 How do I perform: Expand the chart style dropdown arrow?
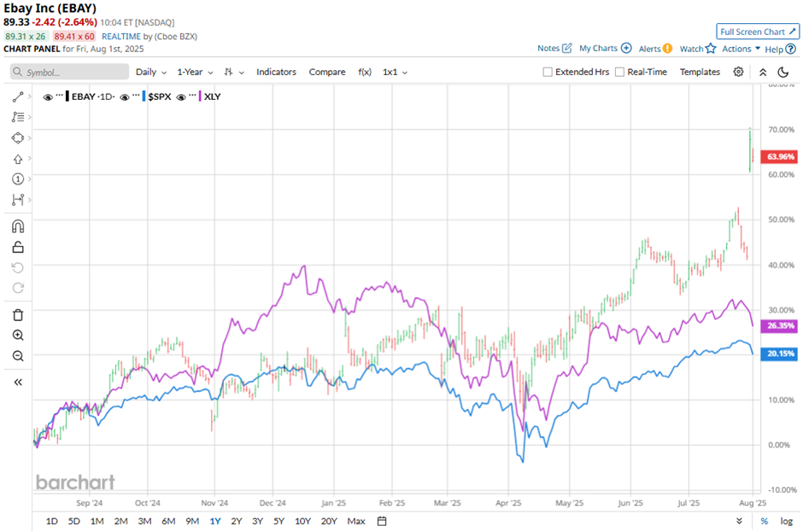pyautogui.click(x=241, y=73)
